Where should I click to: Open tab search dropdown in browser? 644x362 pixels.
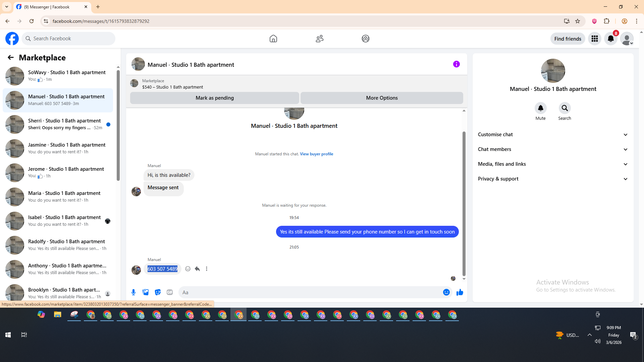click(x=7, y=7)
